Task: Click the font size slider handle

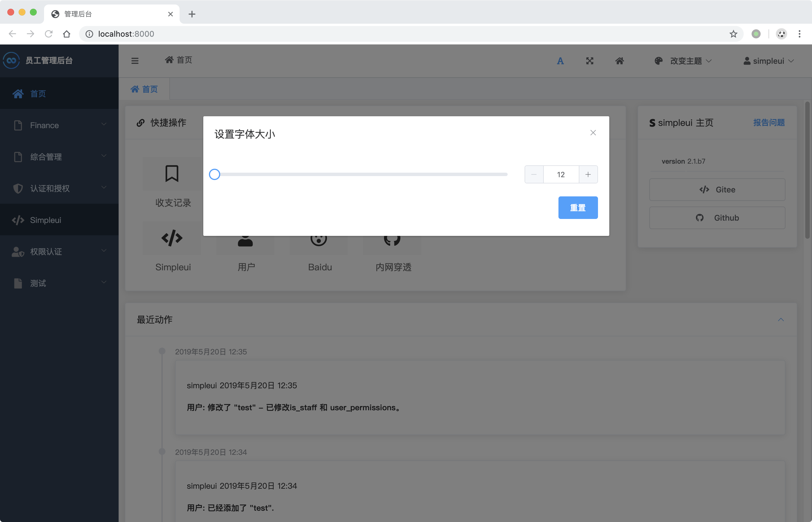Action: tap(214, 175)
